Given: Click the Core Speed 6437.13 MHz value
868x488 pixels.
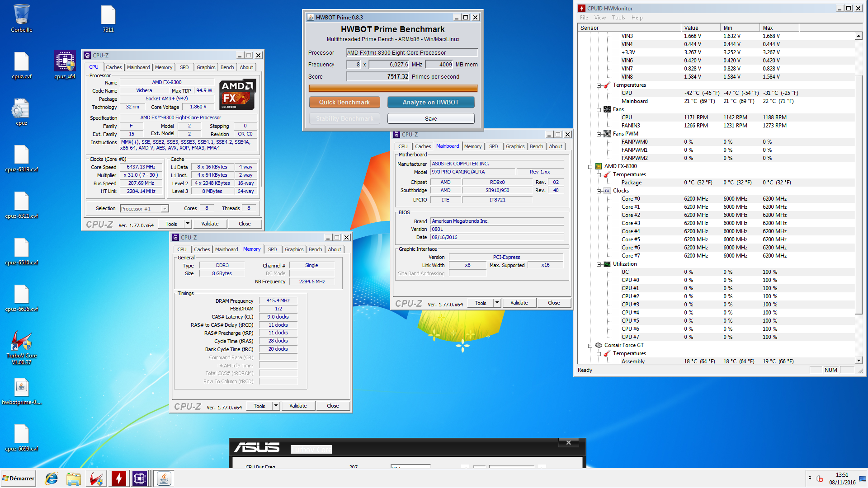Looking at the screenshot, I should click(x=141, y=167).
